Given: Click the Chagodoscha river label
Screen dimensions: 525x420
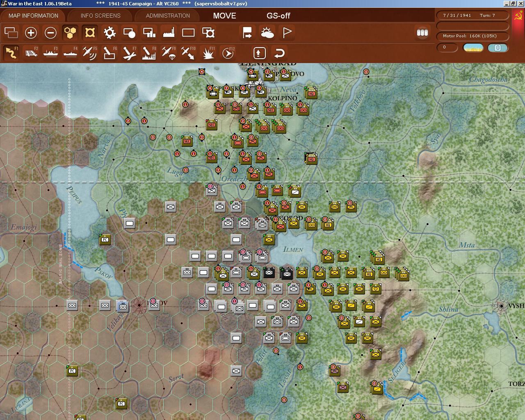Looking at the screenshot, I should pos(488,80).
